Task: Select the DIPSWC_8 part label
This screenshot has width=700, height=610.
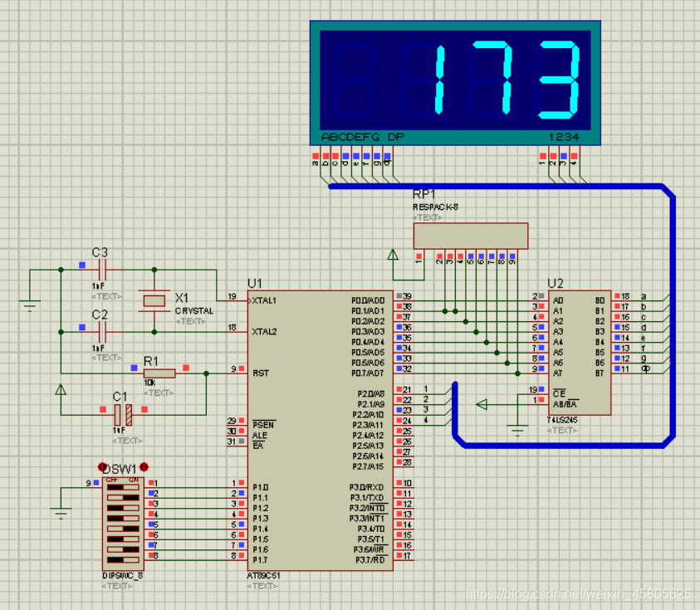Action: (x=122, y=576)
